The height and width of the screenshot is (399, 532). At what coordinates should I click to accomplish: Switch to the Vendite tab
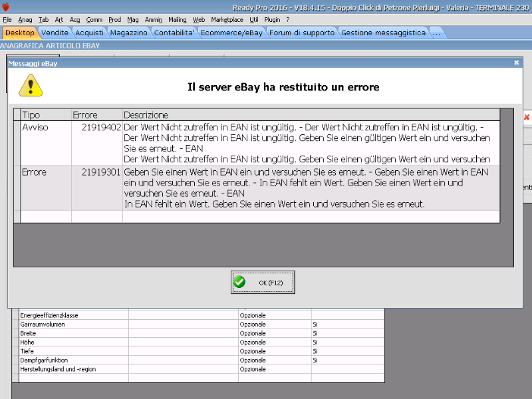click(x=55, y=33)
